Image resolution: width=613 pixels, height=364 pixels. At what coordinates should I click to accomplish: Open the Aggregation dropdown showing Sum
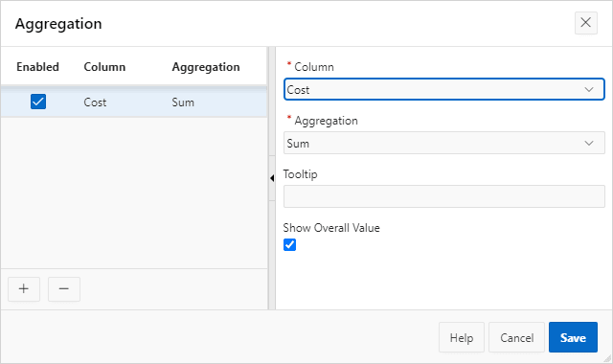(444, 143)
